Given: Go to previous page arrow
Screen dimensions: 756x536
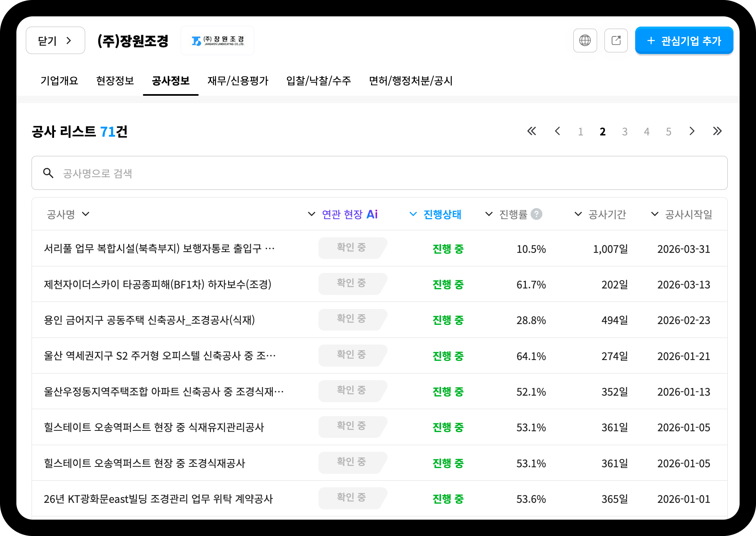Looking at the screenshot, I should 557,131.
